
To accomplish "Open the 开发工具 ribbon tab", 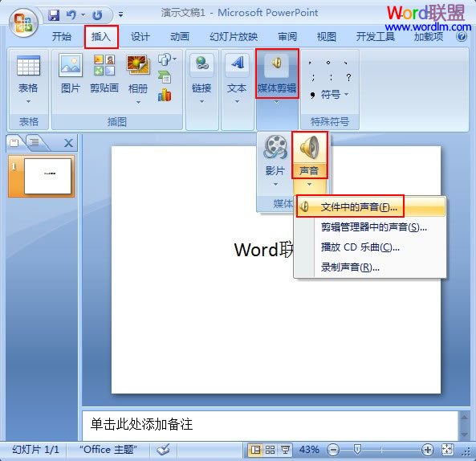I will (x=376, y=37).
